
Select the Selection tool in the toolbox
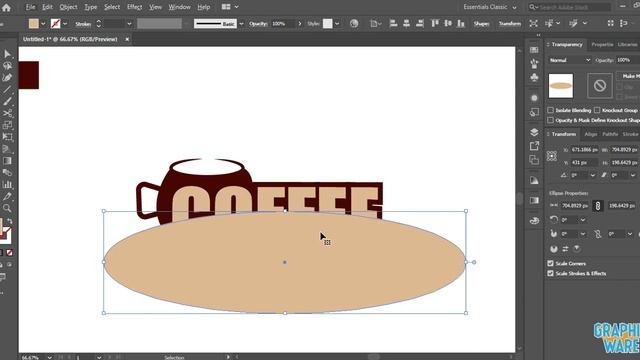coord(7,54)
